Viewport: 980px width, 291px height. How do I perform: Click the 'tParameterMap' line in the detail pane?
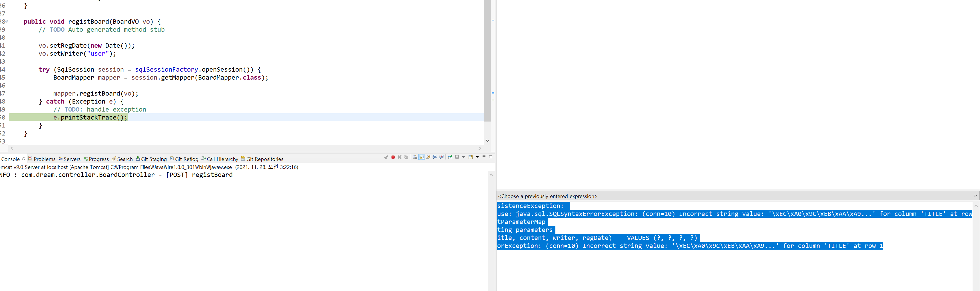pos(521,222)
